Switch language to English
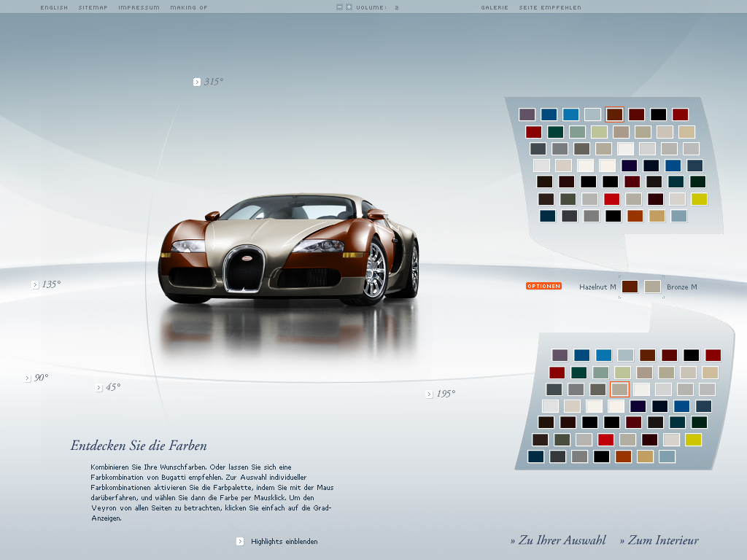The height and width of the screenshot is (560, 747). 54,7
